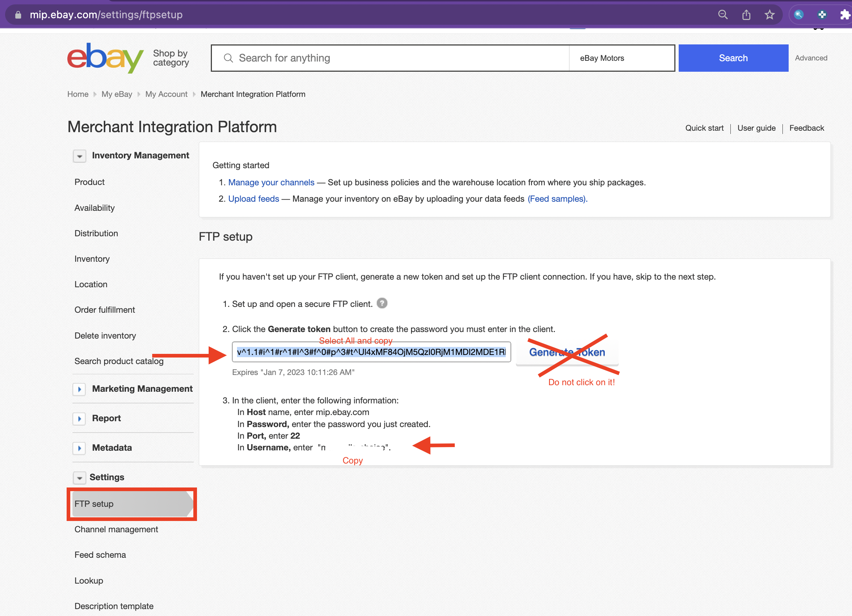Open the Manage your channels link
Viewport: 852px width, 616px height.
(x=271, y=182)
